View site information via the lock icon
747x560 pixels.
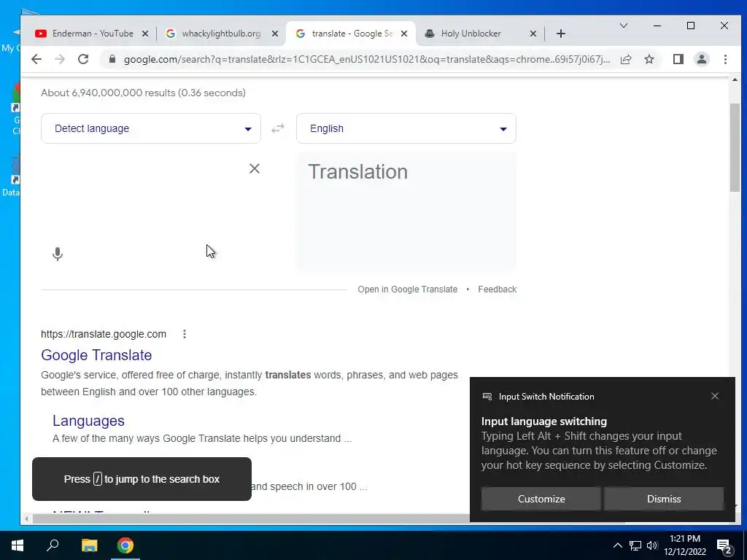(x=112, y=59)
